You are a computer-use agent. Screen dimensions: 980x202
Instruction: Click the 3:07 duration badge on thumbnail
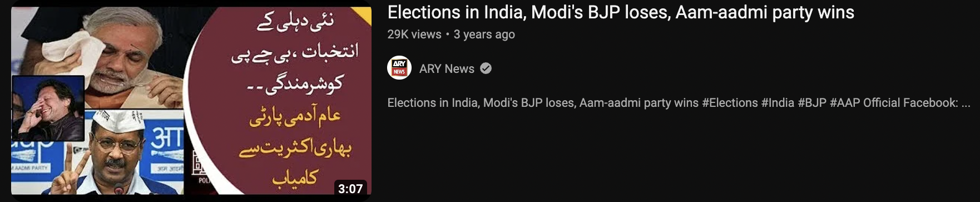tap(350, 189)
